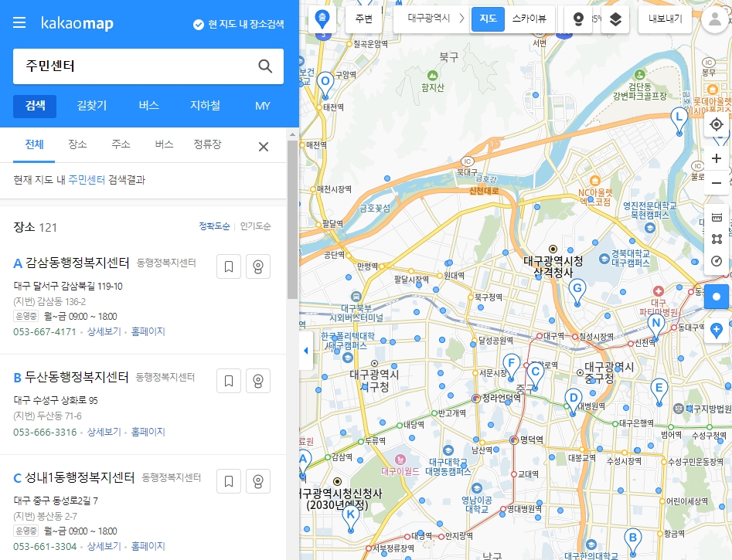
Task: Click the 내보내기 export button
Action: coord(666,19)
